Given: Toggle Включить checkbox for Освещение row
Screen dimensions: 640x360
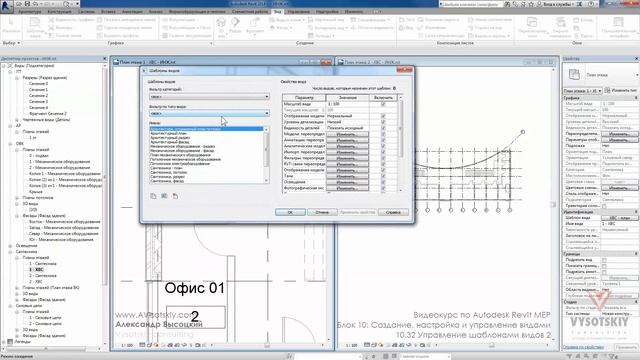Looking at the screenshot, I should pyautogui.click(x=383, y=182).
